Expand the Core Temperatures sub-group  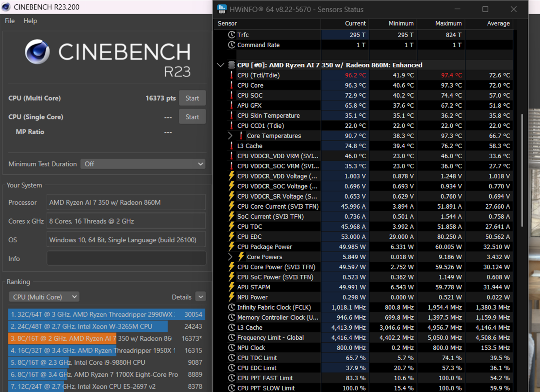[x=230, y=136]
